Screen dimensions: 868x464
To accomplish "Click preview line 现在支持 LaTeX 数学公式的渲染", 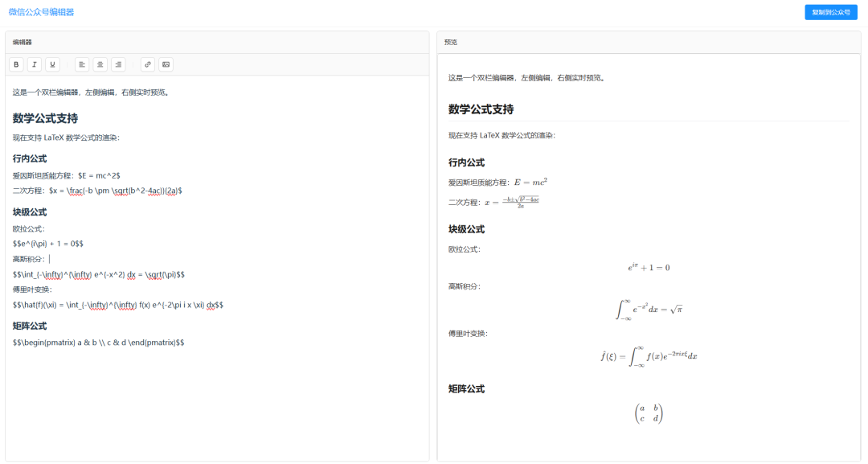I will click(502, 136).
